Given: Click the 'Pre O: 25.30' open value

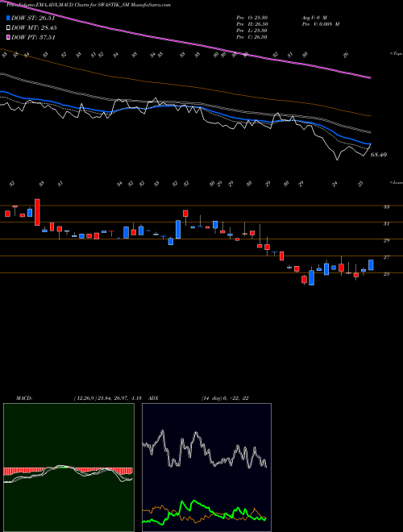Looking at the screenshot, I should click(252, 17).
